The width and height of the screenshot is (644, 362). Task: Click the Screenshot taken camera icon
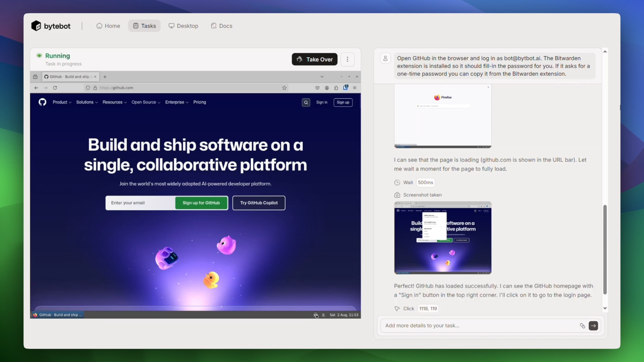(x=397, y=195)
